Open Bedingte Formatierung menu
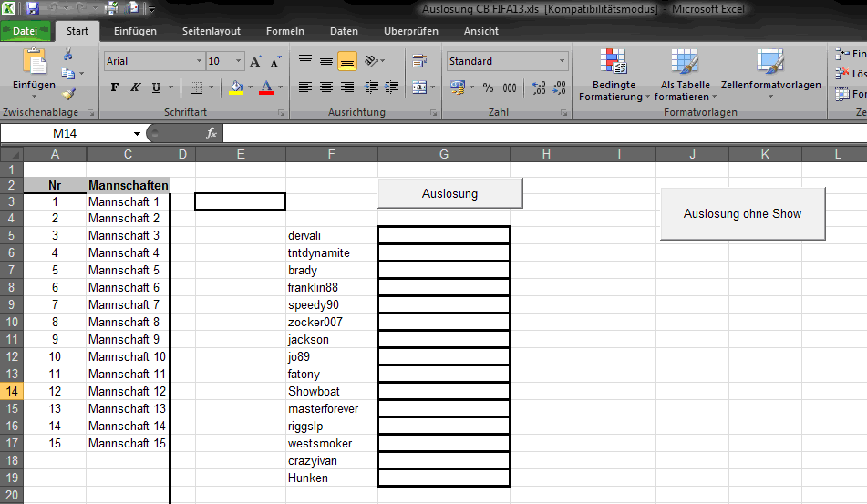 [614, 75]
